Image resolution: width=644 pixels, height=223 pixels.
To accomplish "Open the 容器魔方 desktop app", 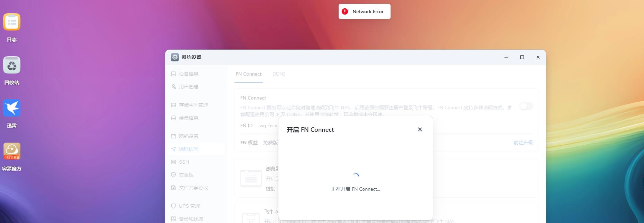I will 12,151.
